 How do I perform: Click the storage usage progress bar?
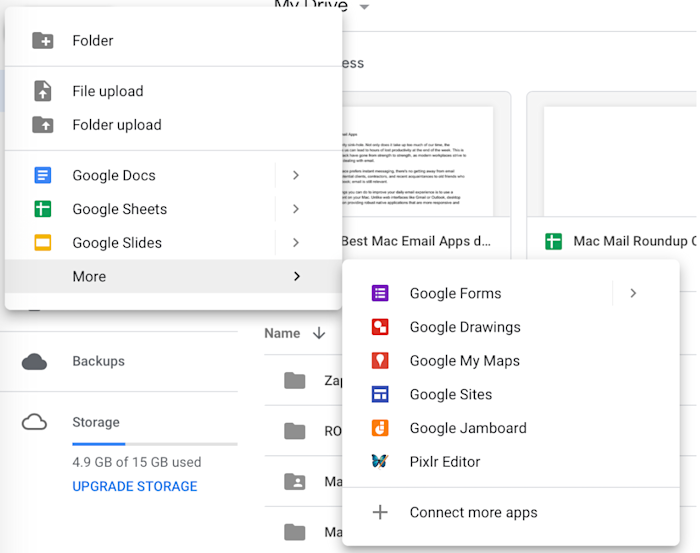pos(154,444)
